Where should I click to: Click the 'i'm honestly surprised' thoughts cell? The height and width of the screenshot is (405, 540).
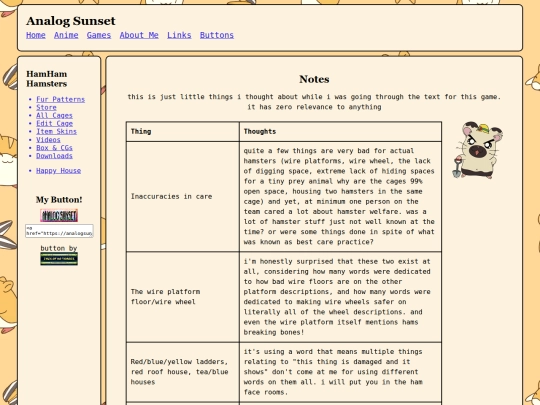[340, 297]
